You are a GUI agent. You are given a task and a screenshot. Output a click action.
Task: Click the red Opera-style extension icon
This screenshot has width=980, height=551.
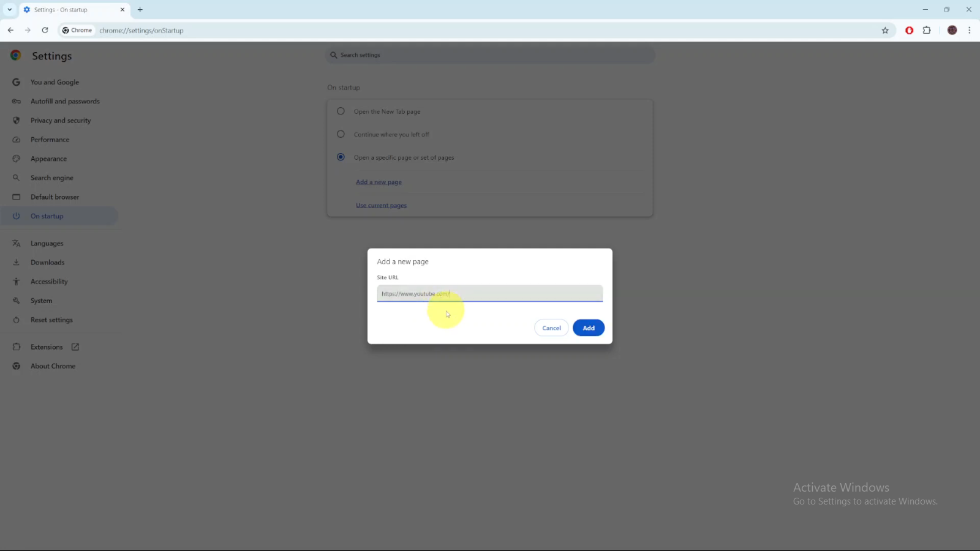pos(910,30)
